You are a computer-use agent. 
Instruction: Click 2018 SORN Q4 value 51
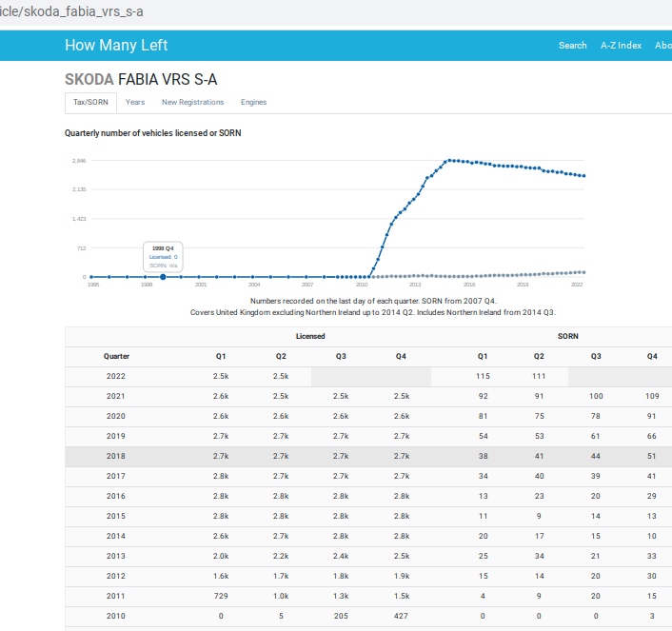[651, 456]
